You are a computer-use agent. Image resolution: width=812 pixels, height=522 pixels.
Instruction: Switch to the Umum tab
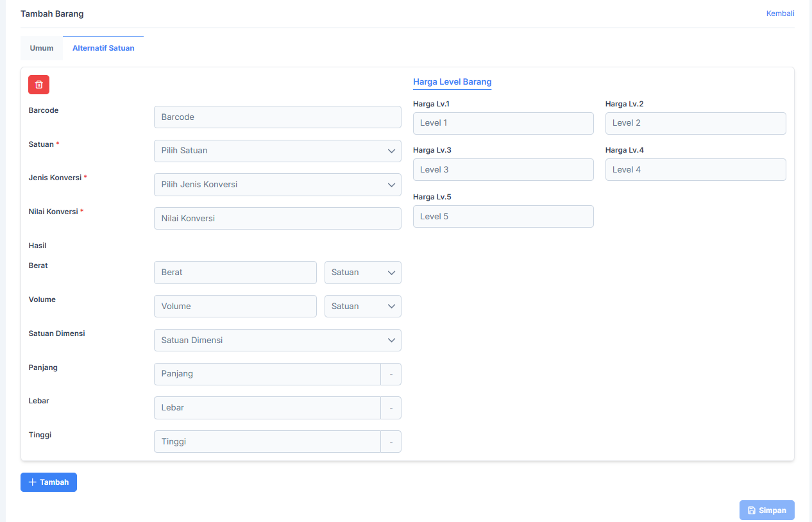42,48
